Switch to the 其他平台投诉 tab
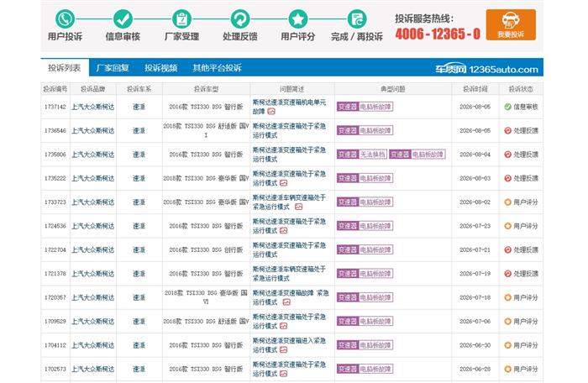Viewport: 588px width, 383px height. (x=217, y=68)
